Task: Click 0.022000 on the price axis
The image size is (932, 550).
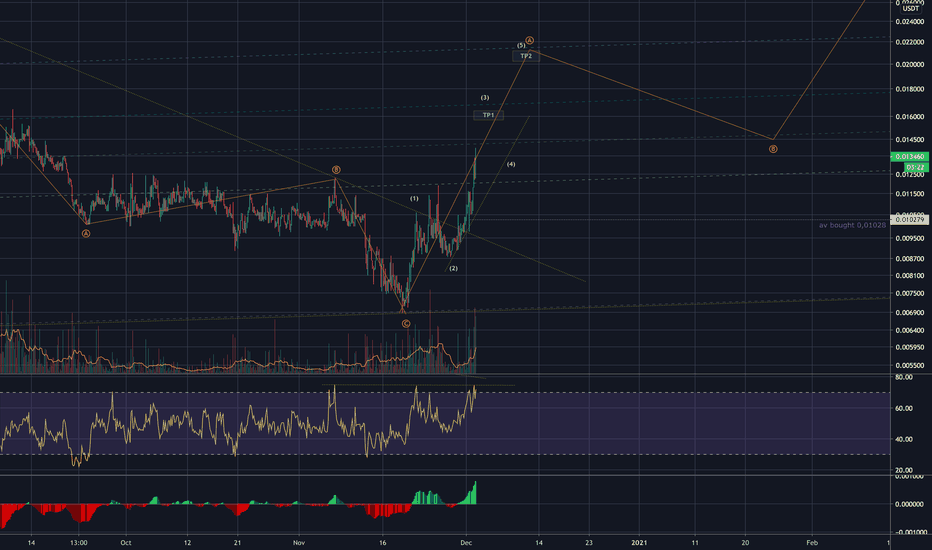Action: (909, 43)
